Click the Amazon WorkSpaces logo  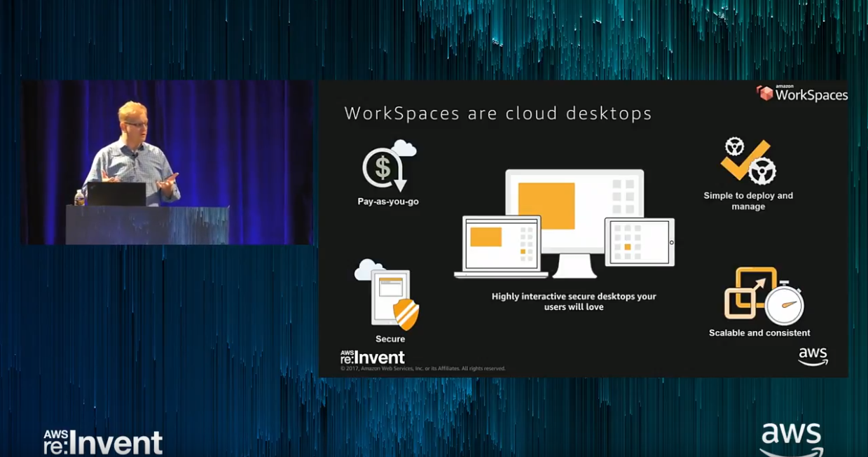(x=802, y=92)
